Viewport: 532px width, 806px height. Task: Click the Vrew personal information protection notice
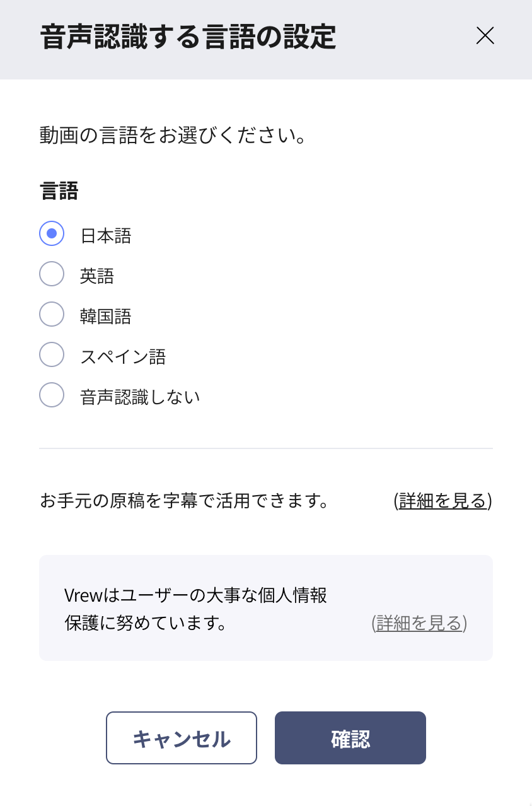tap(196, 609)
